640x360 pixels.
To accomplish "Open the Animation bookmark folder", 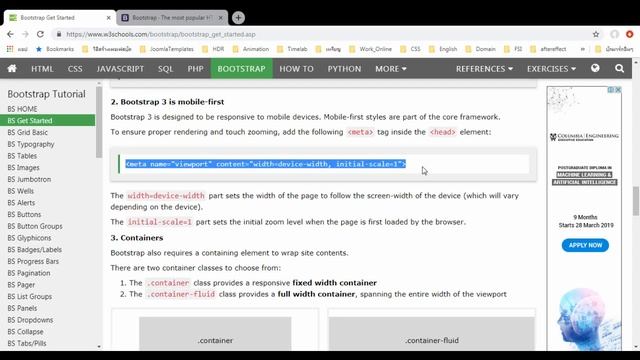I will [x=251, y=49].
